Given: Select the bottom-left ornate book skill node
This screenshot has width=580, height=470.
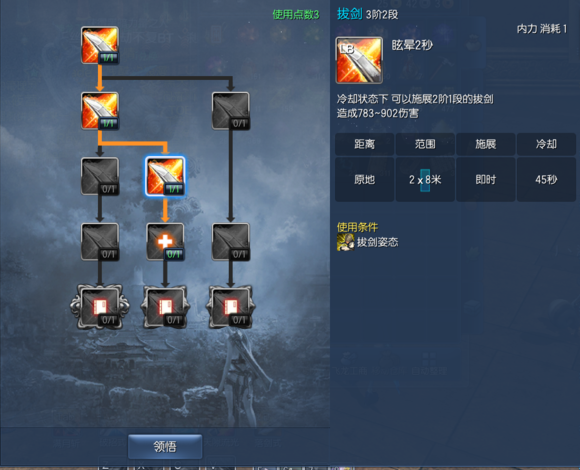Looking at the screenshot, I should coord(100,307).
